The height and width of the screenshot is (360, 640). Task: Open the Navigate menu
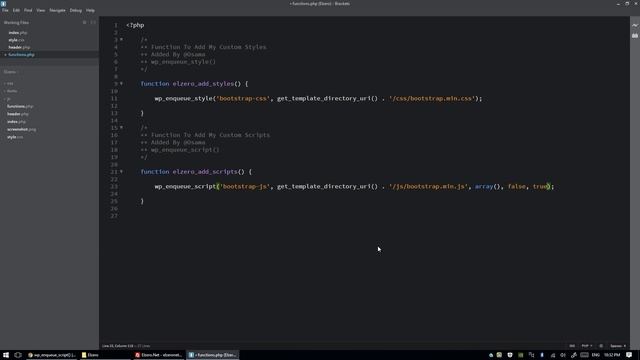click(x=57, y=10)
